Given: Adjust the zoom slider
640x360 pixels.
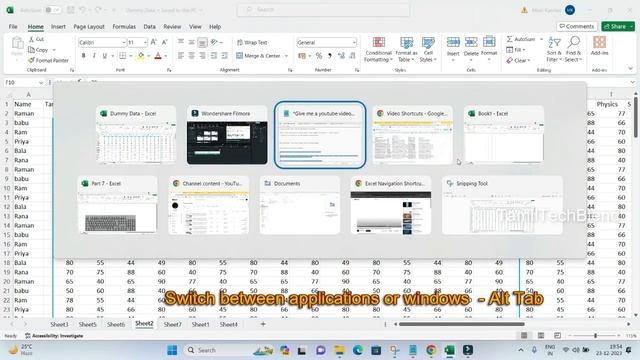Looking at the screenshot, I should pos(596,336).
